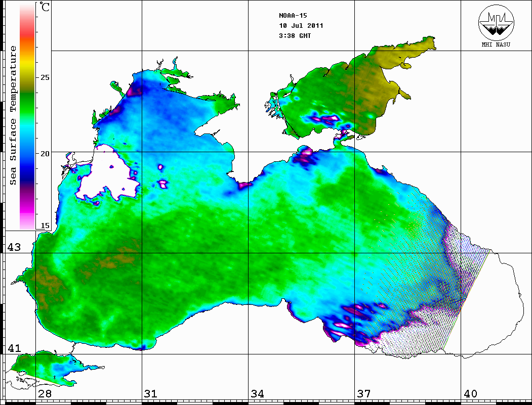Click longitude label '28'
This screenshot has width=532, height=405.
click(45, 394)
